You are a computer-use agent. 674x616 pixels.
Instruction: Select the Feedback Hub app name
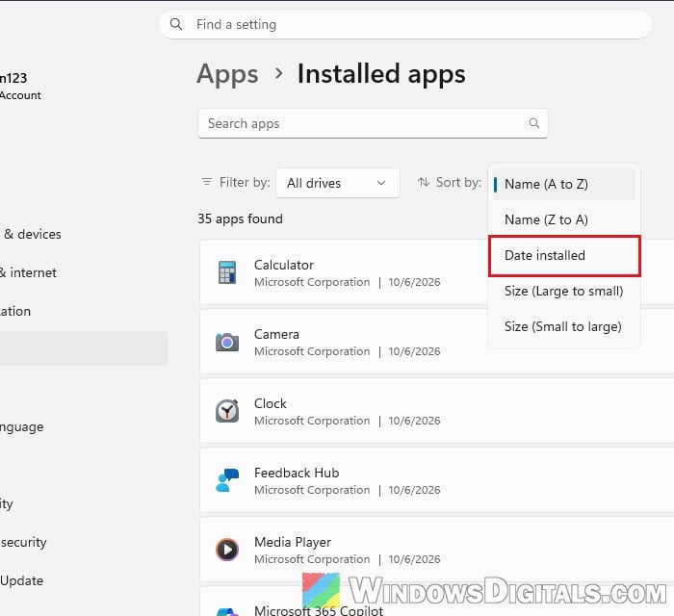297,473
